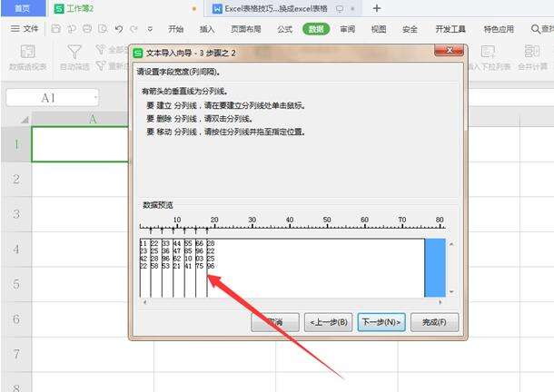Open the 文件 menu
The height and width of the screenshot is (392, 554).
(x=31, y=29)
